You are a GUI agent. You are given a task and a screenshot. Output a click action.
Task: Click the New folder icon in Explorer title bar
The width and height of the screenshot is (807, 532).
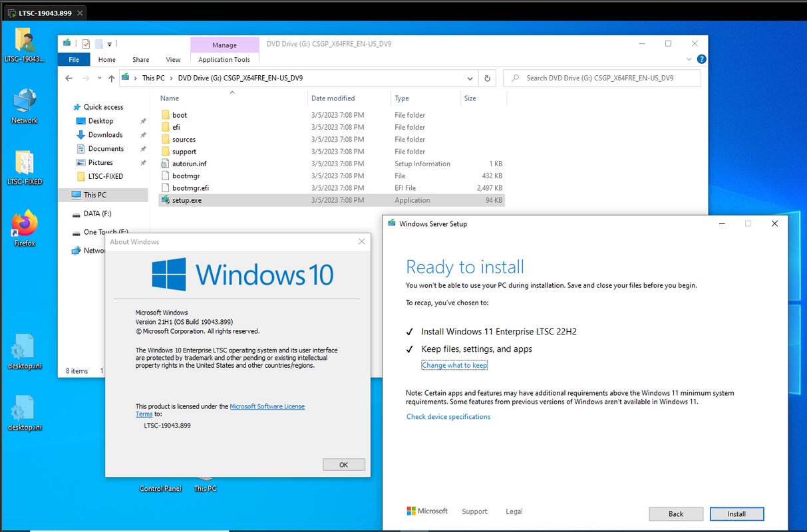[98, 44]
